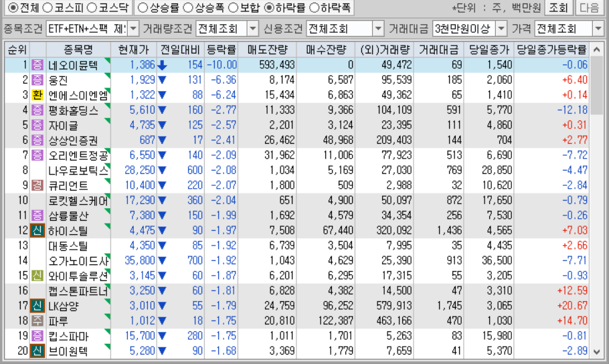The image size is (609, 364).
Task: Choose the 상승률 sort option
Action: coord(143,7)
